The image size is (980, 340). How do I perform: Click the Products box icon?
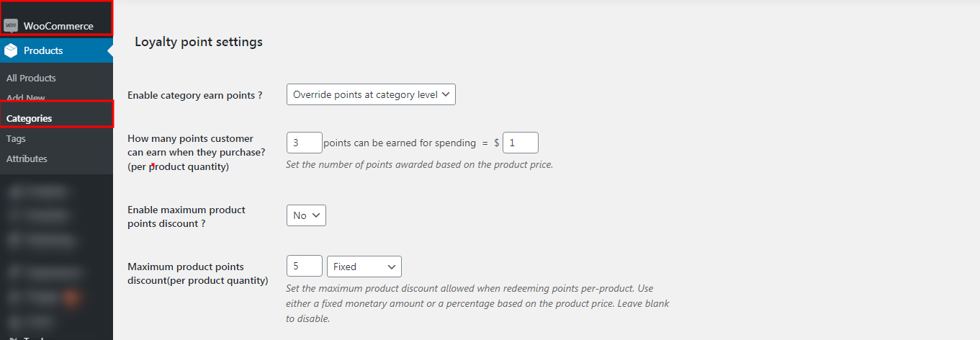click(10, 50)
